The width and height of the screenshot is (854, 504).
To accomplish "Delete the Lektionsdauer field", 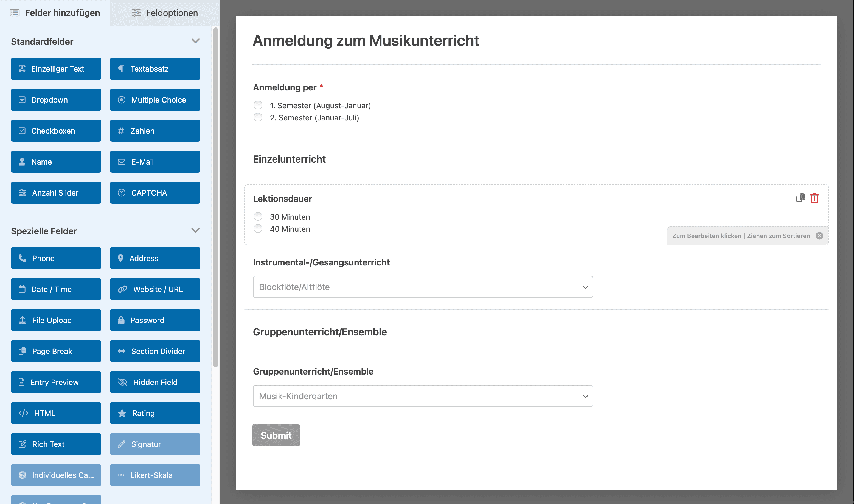I will pos(814,198).
